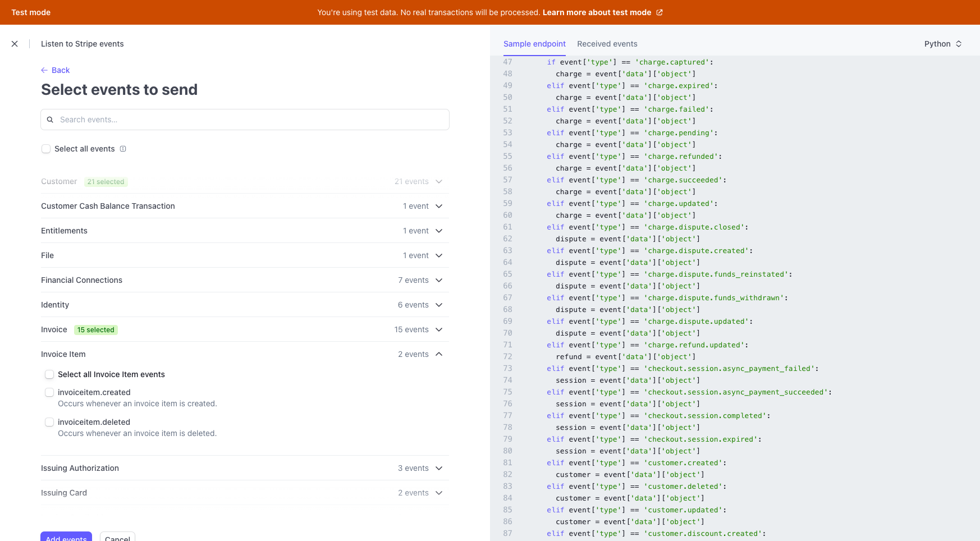Viewport: 980px width, 541px height.
Task: Click the Cancel button
Action: pos(117,537)
